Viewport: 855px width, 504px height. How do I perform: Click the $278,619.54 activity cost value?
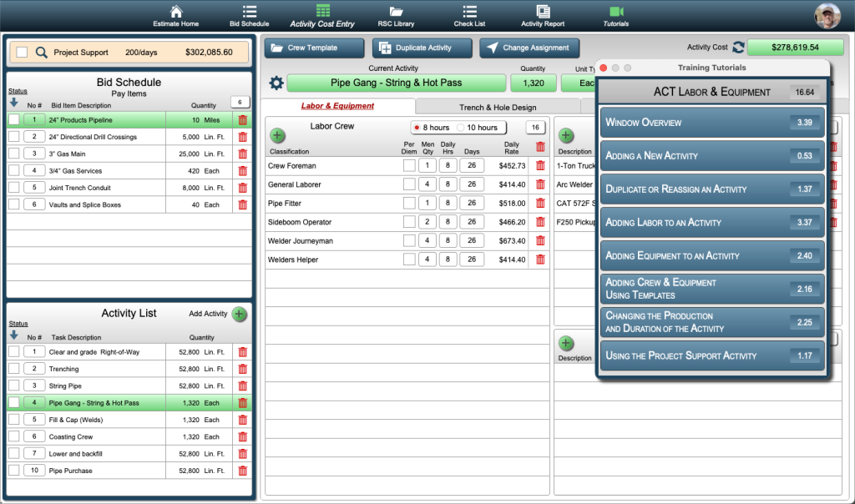[x=795, y=48]
